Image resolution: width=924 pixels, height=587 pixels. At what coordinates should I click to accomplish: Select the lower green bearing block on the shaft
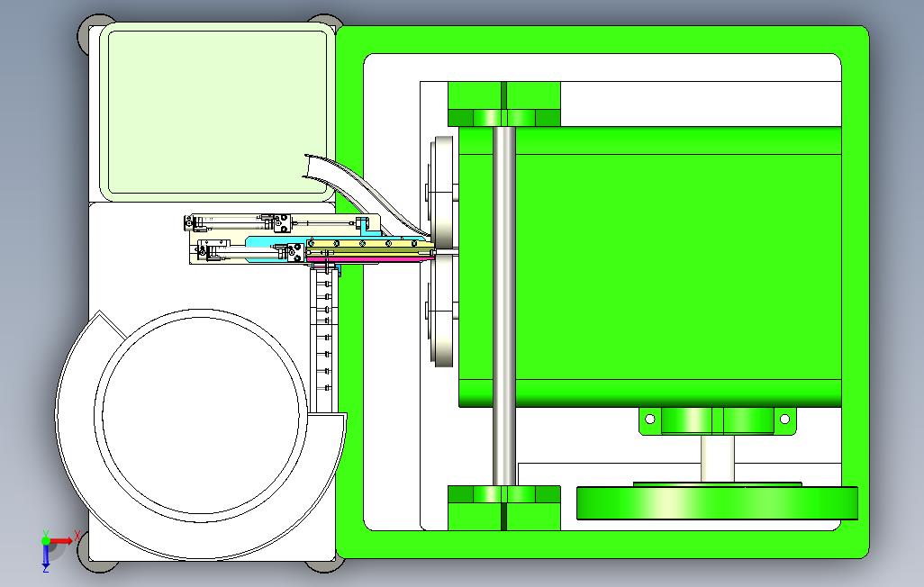pyautogui.click(x=503, y=508)
